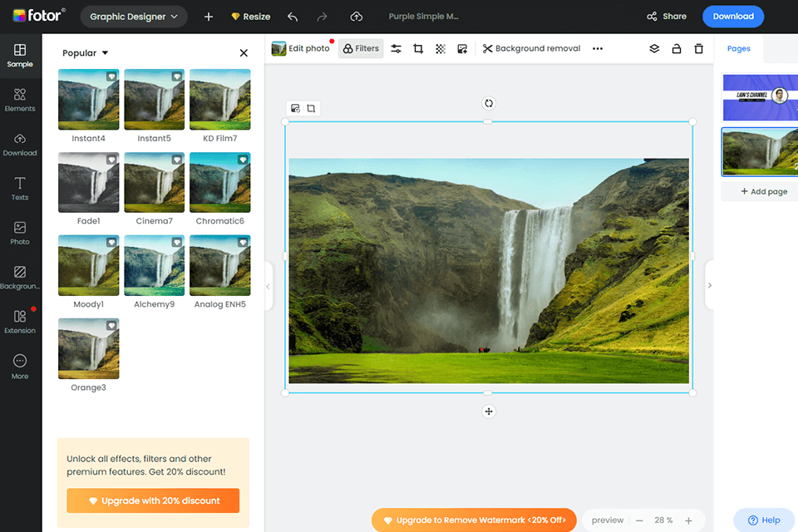Screen dimensions: 798x532
Task: Decrease zoom with the minus button
Action: pos(639,520)
